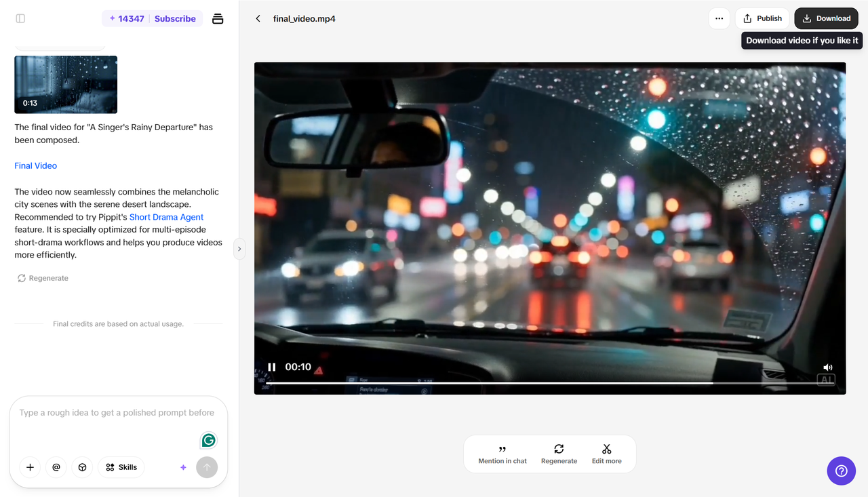
Task: Open the Final Video link
Action: click(36, 165)
